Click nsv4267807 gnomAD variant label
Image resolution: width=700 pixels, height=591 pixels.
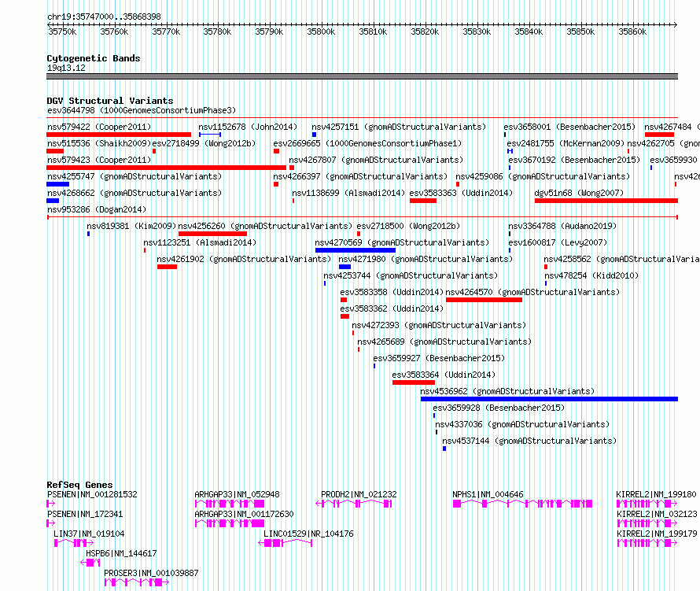tap(376, 160)
